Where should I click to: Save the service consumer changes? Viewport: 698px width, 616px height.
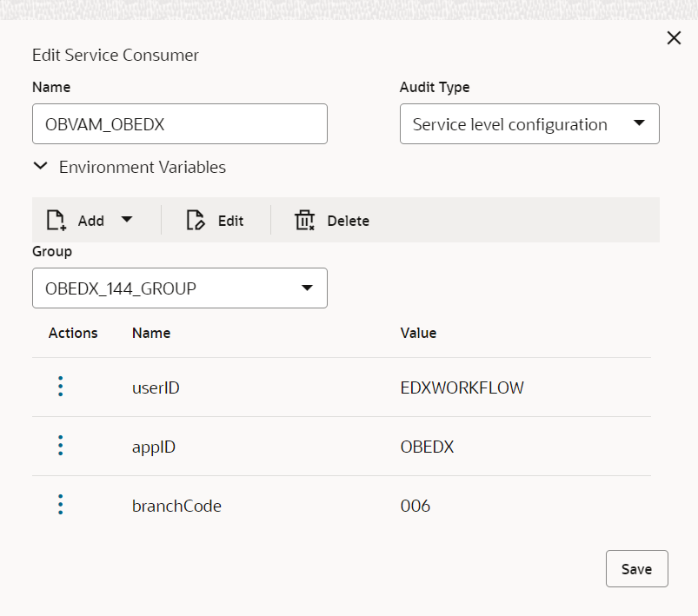(x=636, y=569)
